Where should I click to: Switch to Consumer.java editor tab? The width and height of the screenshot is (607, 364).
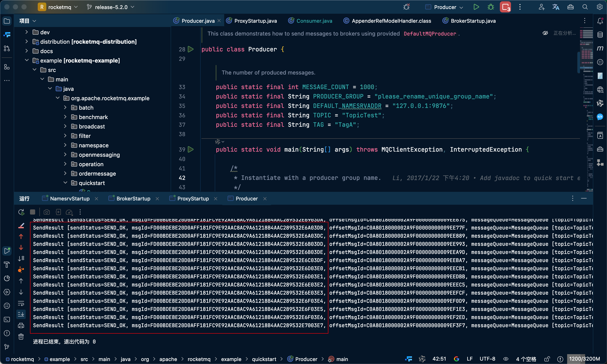(311, 21)
